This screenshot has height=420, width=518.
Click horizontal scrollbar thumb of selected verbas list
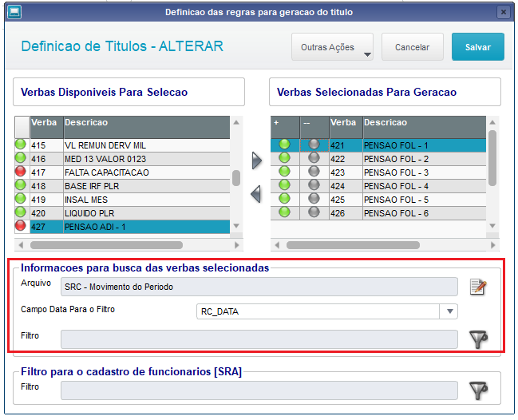click(353, 245)
